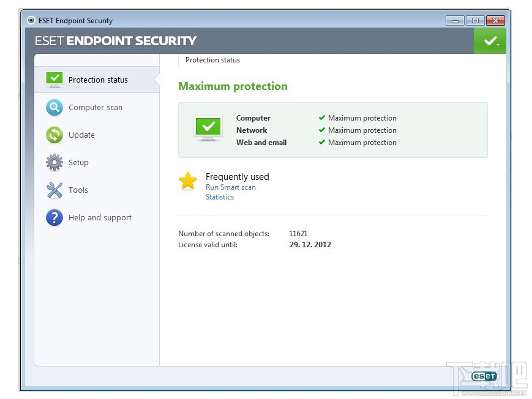532x399 pixels.
Task: Open the Statistics link
Action: pos(220,196)
